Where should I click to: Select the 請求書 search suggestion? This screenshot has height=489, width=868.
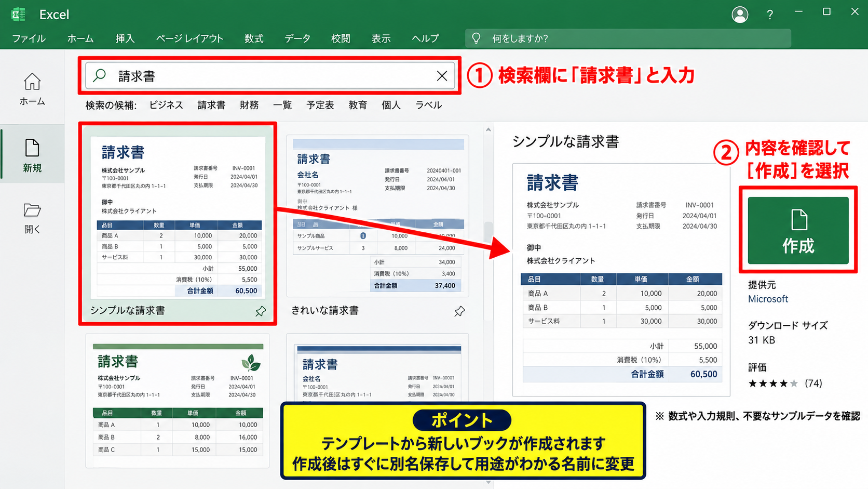[211, 105]
